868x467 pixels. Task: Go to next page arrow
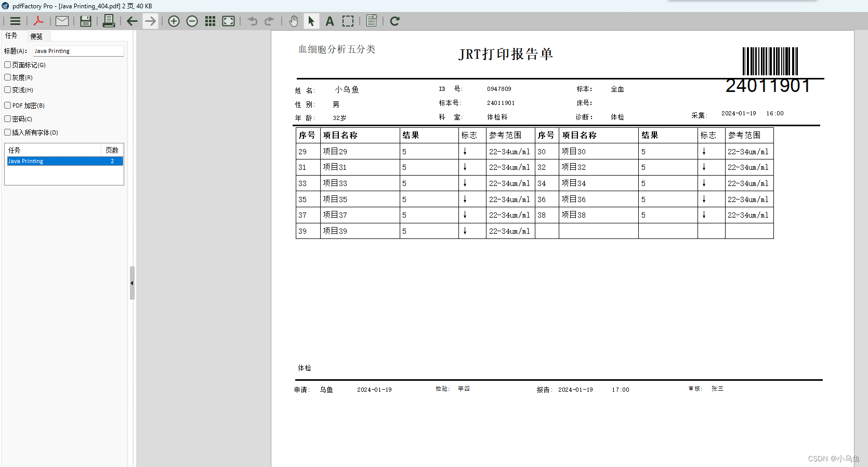150,21
